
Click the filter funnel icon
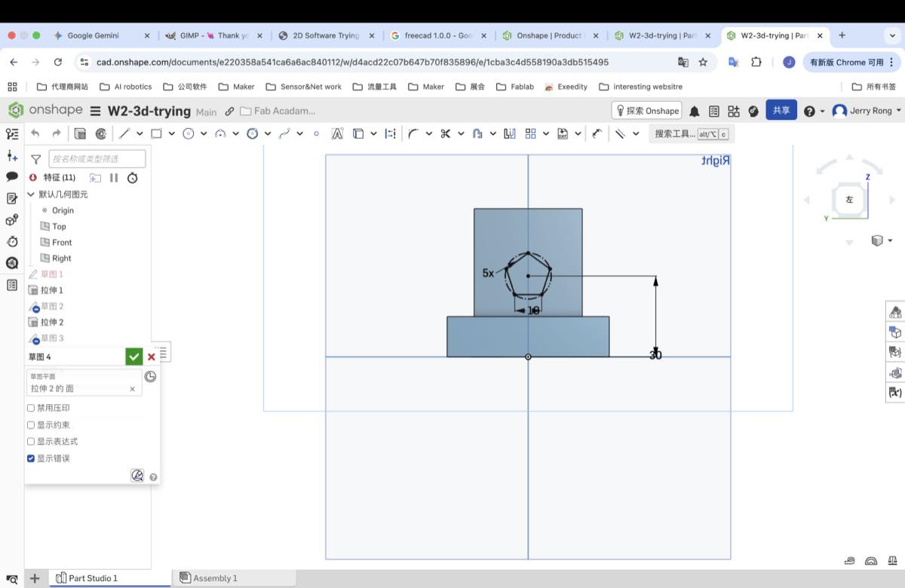pyautogui.click(x=35, y=159)
